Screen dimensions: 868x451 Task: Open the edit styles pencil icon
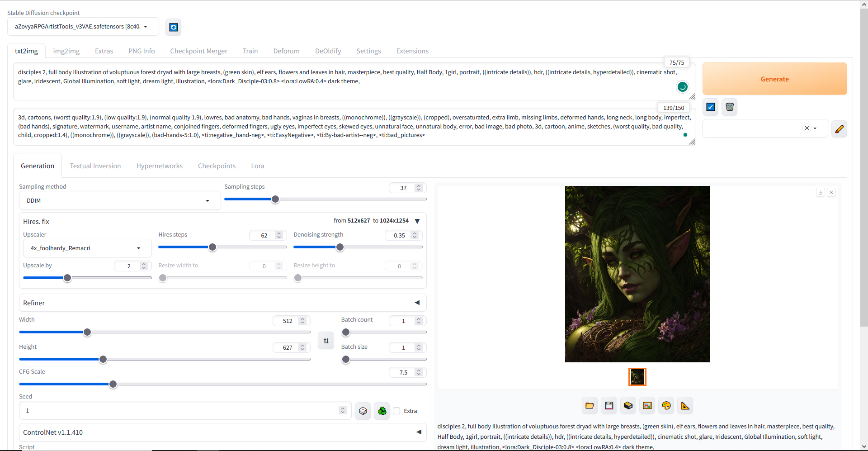click(839, 129)
